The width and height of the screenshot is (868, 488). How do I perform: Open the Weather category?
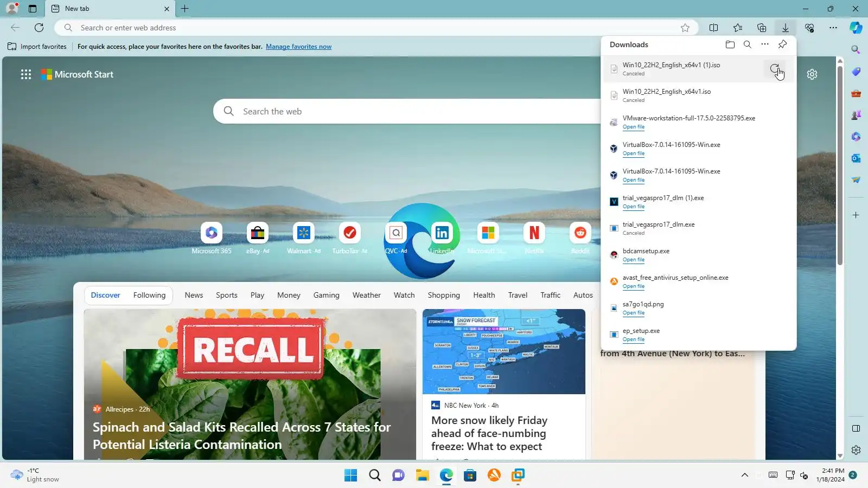click(367, 295)
